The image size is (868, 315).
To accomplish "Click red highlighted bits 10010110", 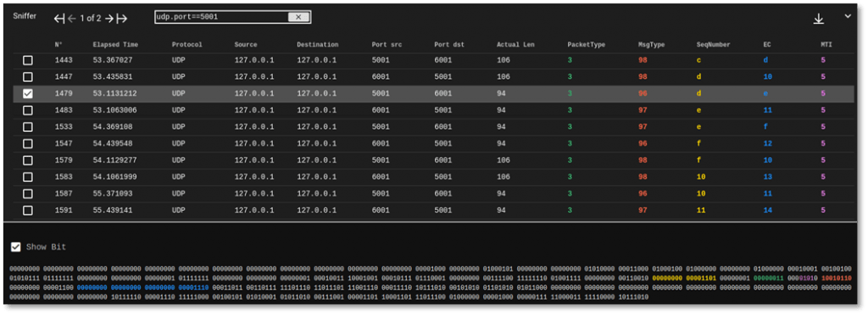I will [x=837, y=278].
